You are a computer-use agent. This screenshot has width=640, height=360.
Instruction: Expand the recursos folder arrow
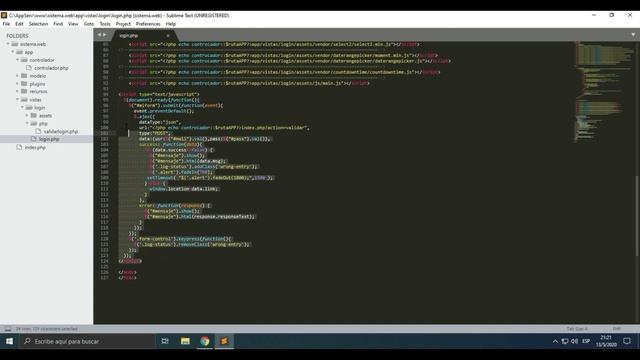pyautogui.click(x=18, y=91)
